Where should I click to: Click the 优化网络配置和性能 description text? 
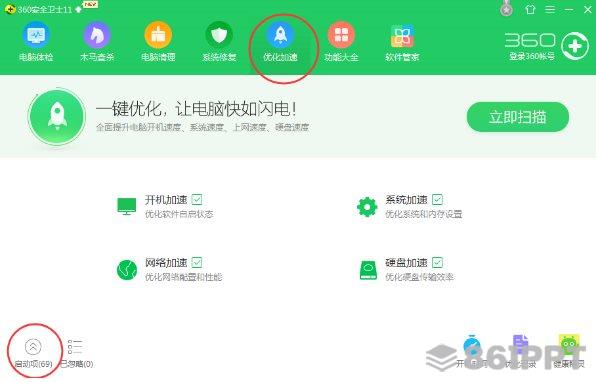183,277
